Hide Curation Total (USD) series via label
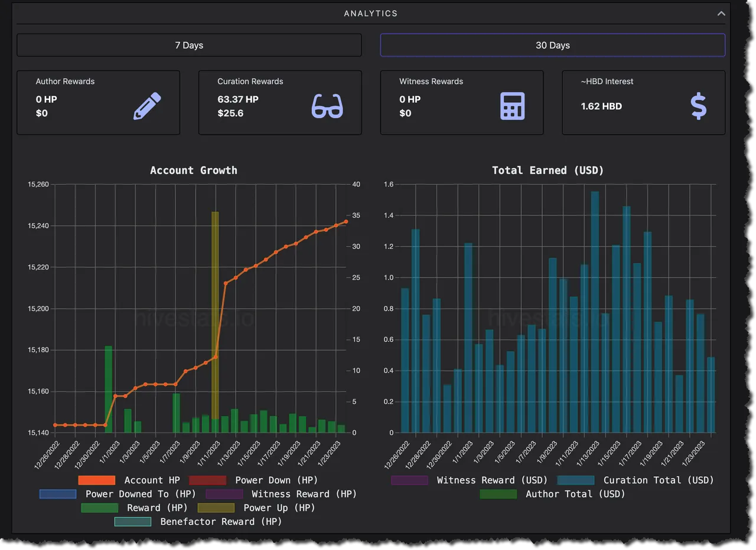This screenshot has height=550, width=756. point(659,480)
